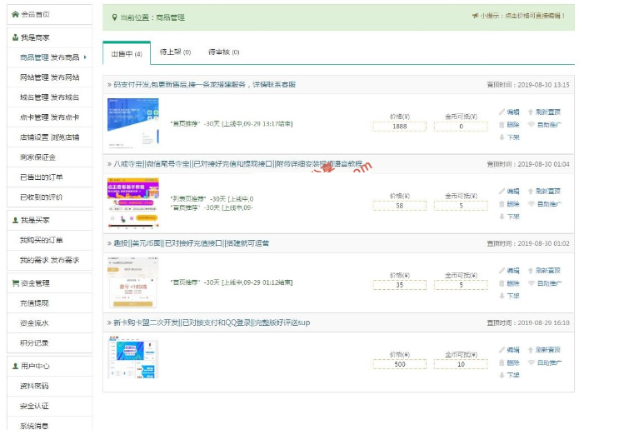Screen dimensions: 627x440
Task: Open 充值提现 under 资金管理
Action: [x=34, y=302]
